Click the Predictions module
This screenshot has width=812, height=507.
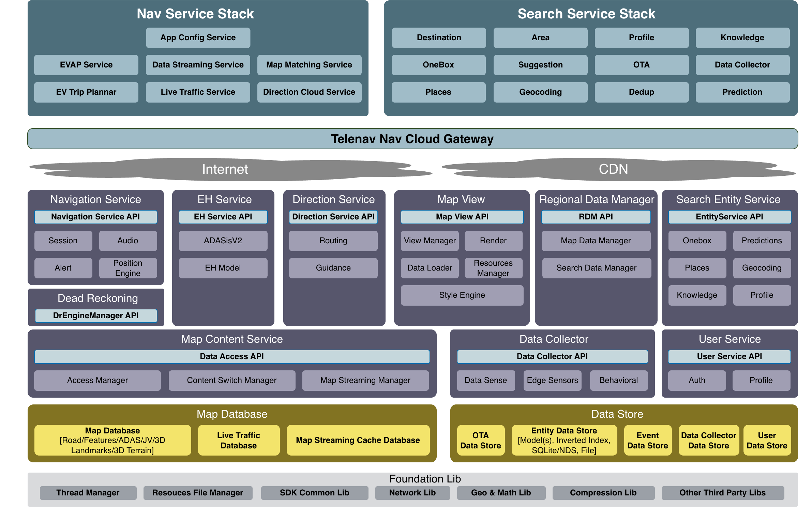pyautogui.click(x=762, y=241)
